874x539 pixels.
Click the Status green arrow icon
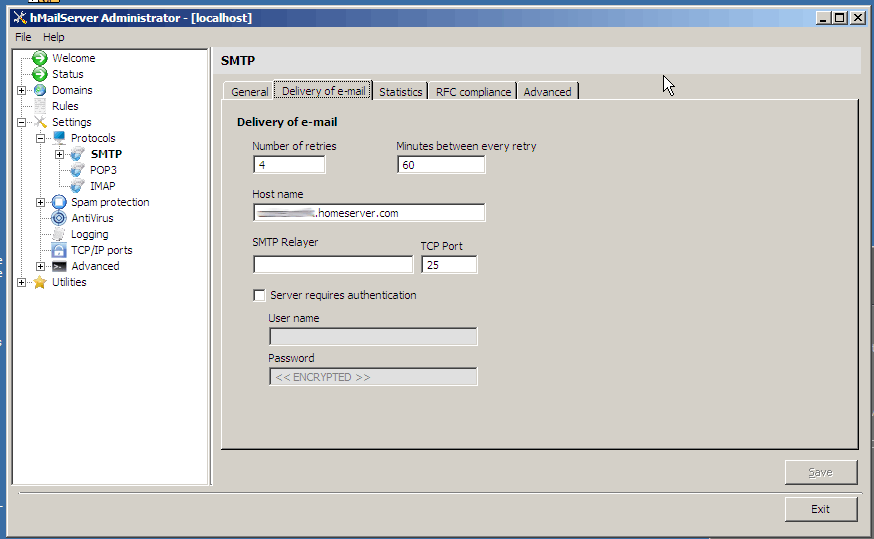40,74
